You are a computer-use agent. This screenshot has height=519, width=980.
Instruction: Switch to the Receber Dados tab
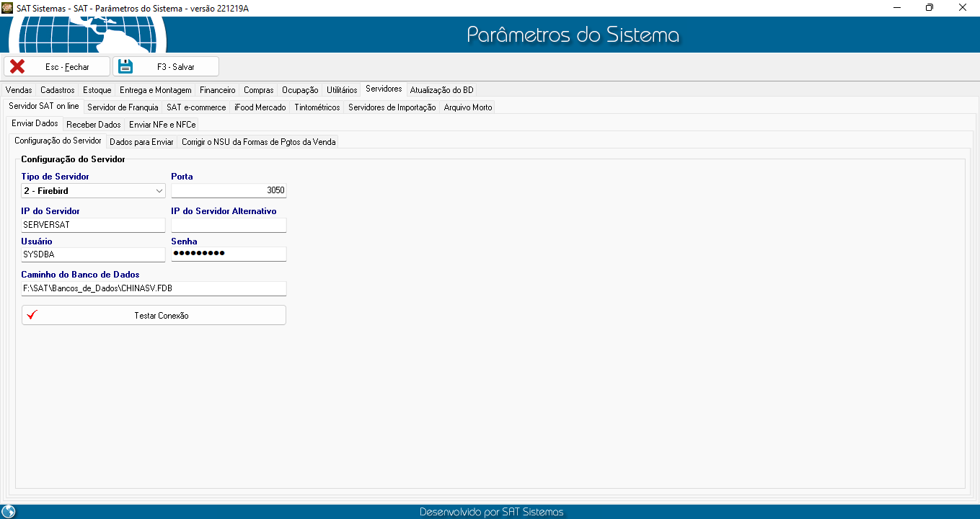coord(94,125)
